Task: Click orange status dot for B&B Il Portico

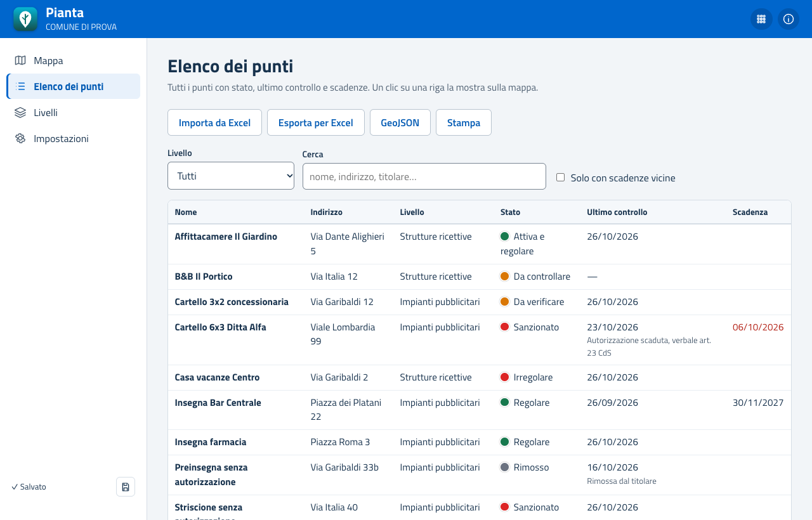Action: point(505,276)
